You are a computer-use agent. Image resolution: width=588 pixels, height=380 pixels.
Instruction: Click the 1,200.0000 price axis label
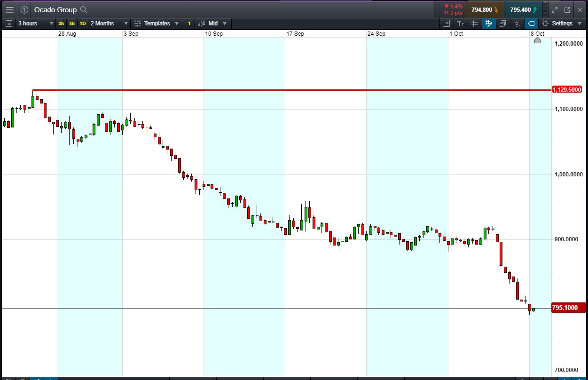569,44
